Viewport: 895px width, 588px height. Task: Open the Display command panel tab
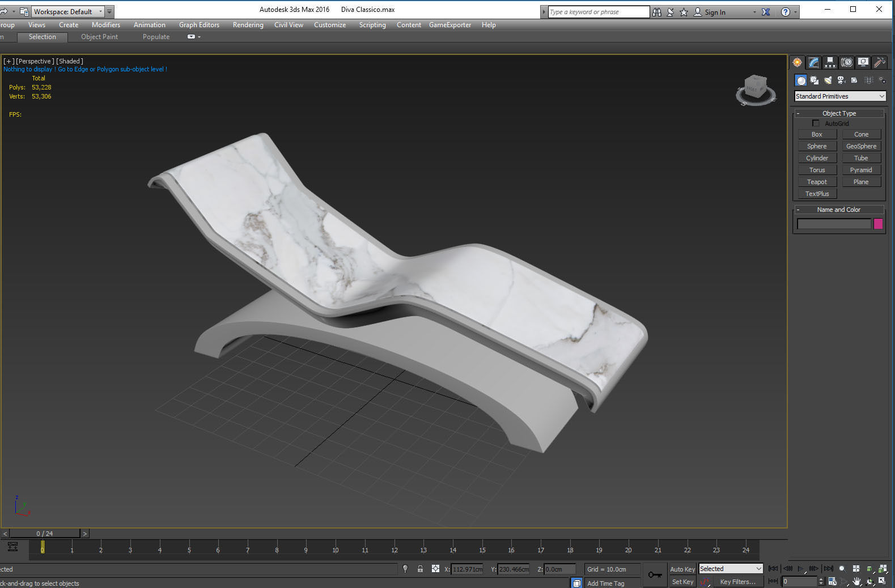[863, 62]
